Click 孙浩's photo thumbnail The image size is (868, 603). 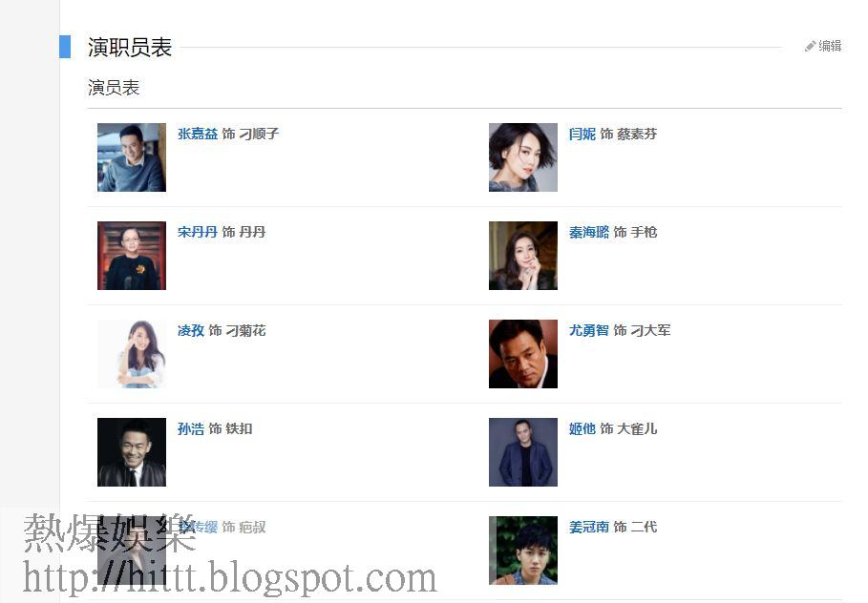coord(132,452)
